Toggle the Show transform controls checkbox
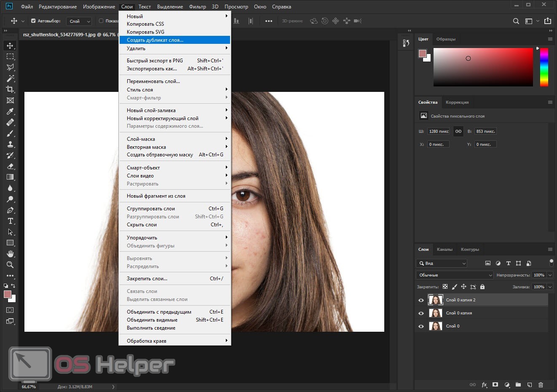This screenshot has height=392, width=557. (x=101, y=21)
